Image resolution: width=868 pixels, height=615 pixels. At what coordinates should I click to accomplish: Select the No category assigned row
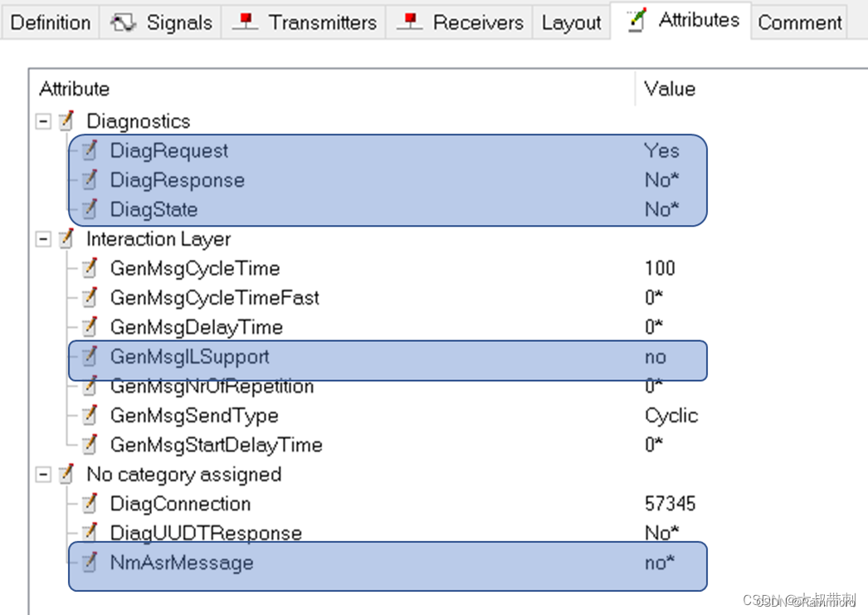click(x=183, y=475)
